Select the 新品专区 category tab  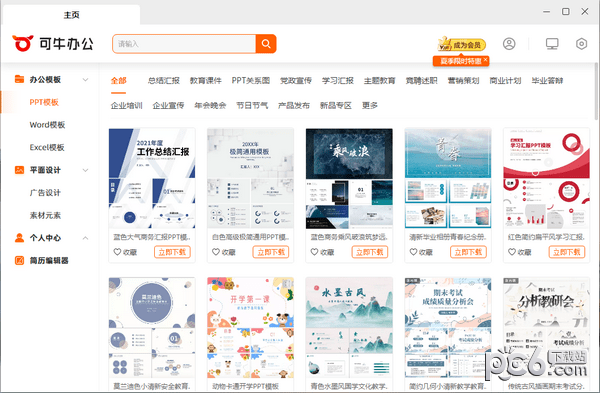coord(336,105)
